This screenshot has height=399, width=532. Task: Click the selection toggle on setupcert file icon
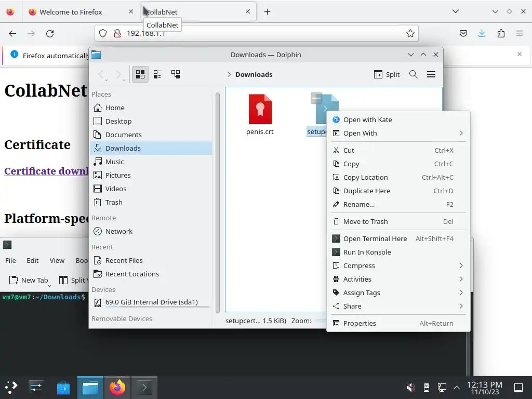point(316,98)
